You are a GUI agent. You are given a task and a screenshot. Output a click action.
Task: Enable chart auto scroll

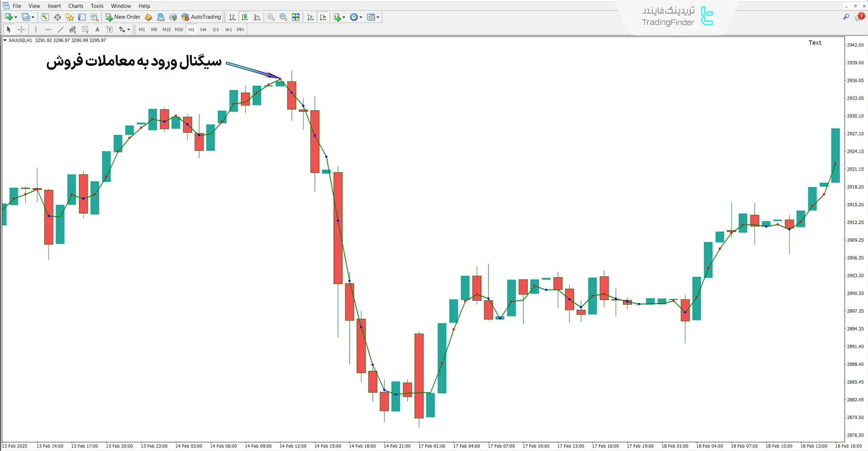310,17
